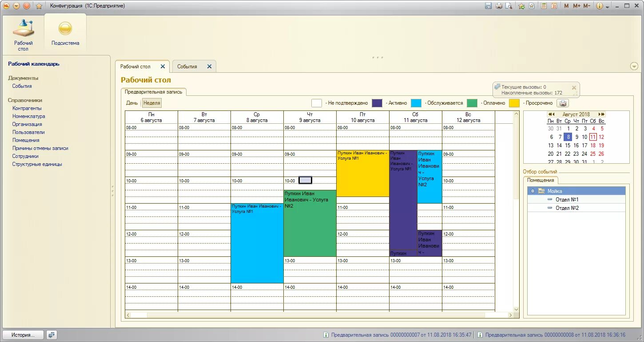
Task: Click add-to-favorites star with arrow icon
Action: point(521,6)
